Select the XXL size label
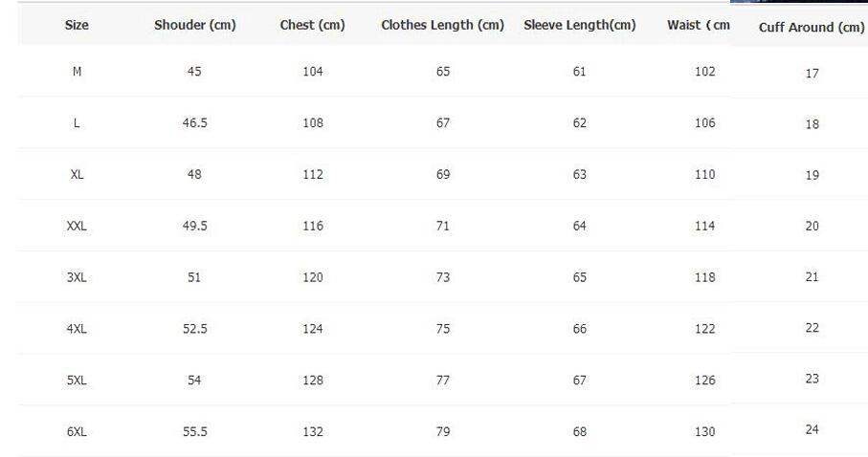This screenshot has width=868, height=457. (77, 226)
